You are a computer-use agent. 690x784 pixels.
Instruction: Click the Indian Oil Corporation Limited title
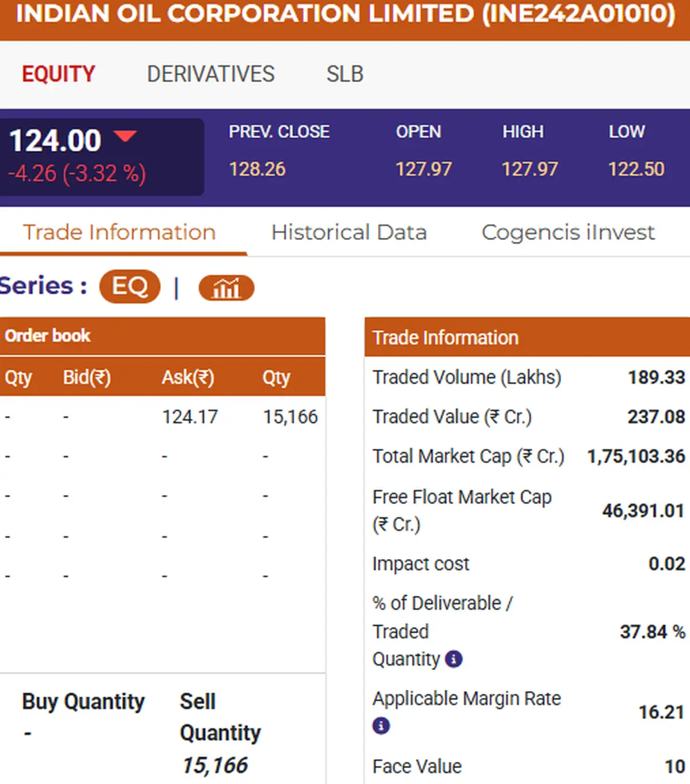[345, 14]
